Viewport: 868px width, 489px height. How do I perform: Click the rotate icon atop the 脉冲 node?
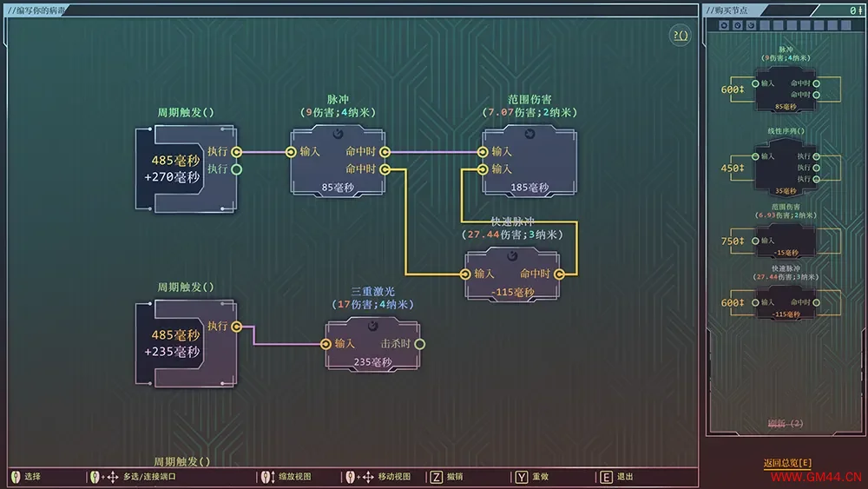pyautogui.click(x=338, y=134)
